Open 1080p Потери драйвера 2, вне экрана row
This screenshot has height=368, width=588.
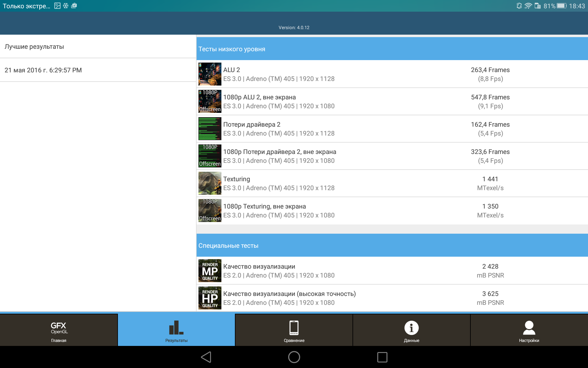[392, 156]
